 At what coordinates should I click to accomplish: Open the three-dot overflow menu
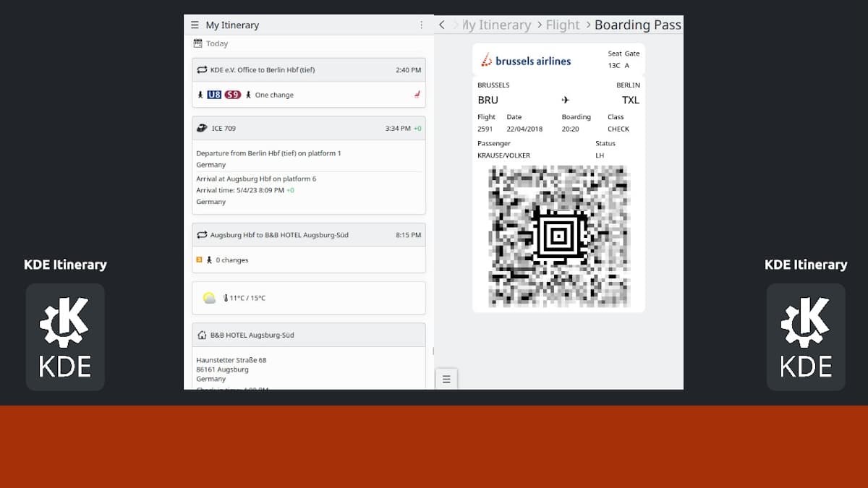(x=422, y=25)
